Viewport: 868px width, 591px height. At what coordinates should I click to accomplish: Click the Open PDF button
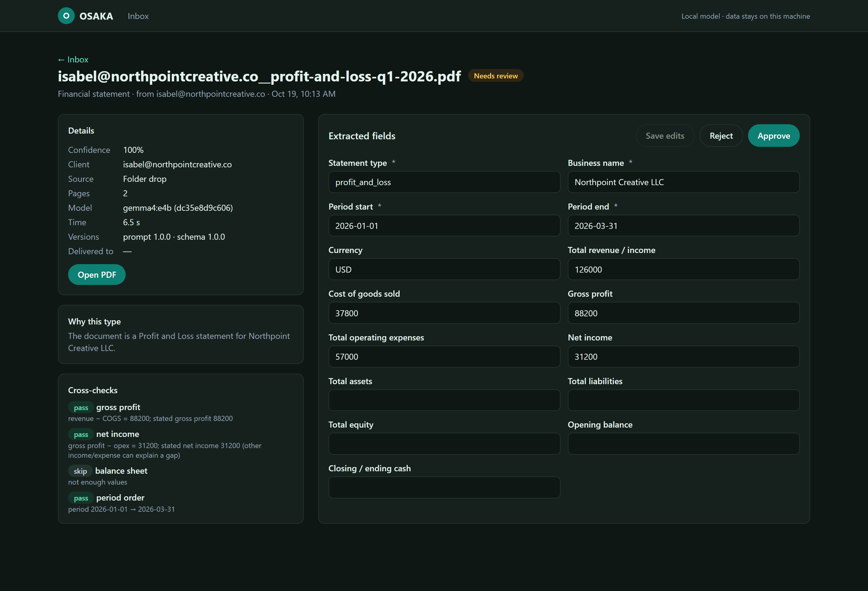pyautogui.click(x=97, y=275)
